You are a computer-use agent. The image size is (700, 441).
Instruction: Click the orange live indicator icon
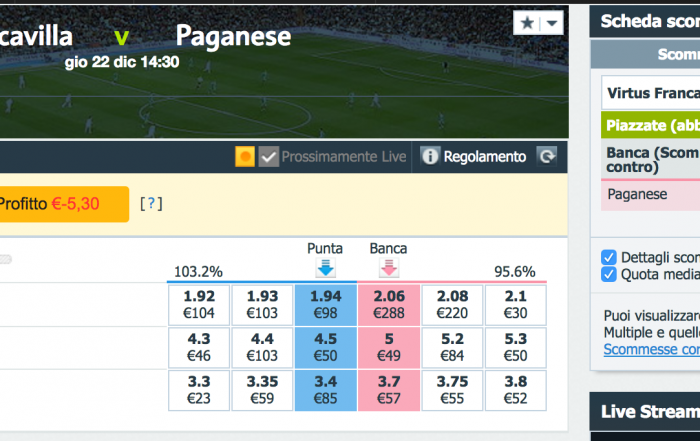pyautogui.click(x=245, y=157)
